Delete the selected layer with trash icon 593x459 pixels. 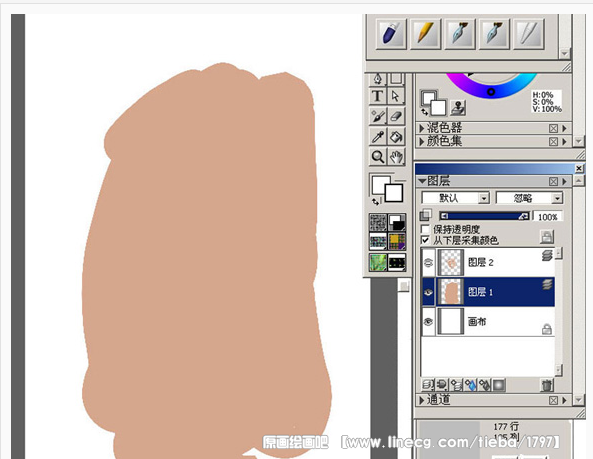[x=546, y=385]
